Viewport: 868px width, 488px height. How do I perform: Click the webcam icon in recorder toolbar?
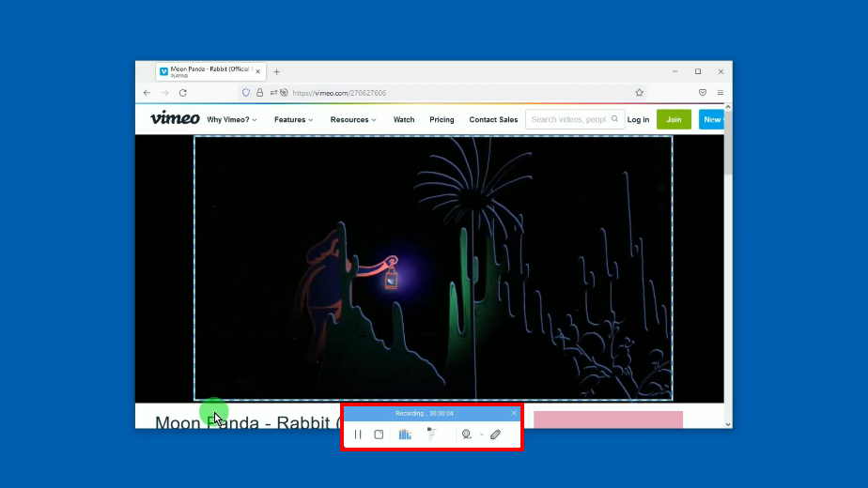coord(467,435)
